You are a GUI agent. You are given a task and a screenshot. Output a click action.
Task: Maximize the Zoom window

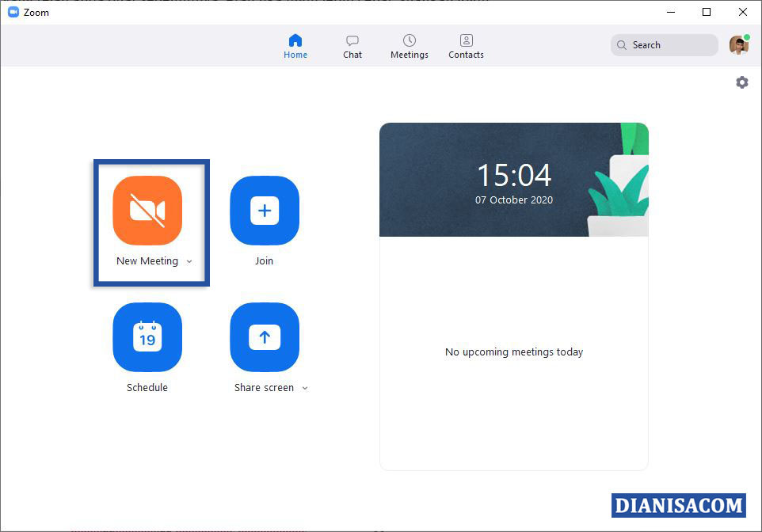(x=707, y=12)
